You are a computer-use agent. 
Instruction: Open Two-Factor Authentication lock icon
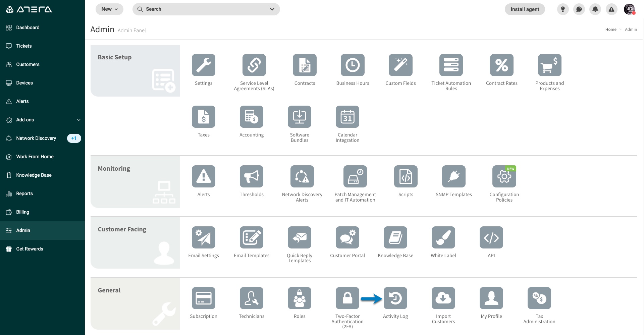(347, 298)
